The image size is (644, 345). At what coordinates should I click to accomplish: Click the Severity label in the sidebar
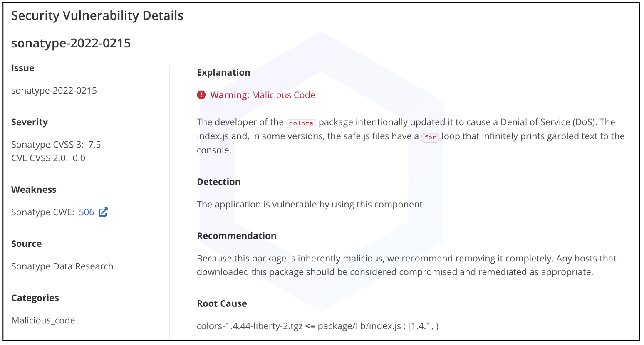[x=30, y=122]
